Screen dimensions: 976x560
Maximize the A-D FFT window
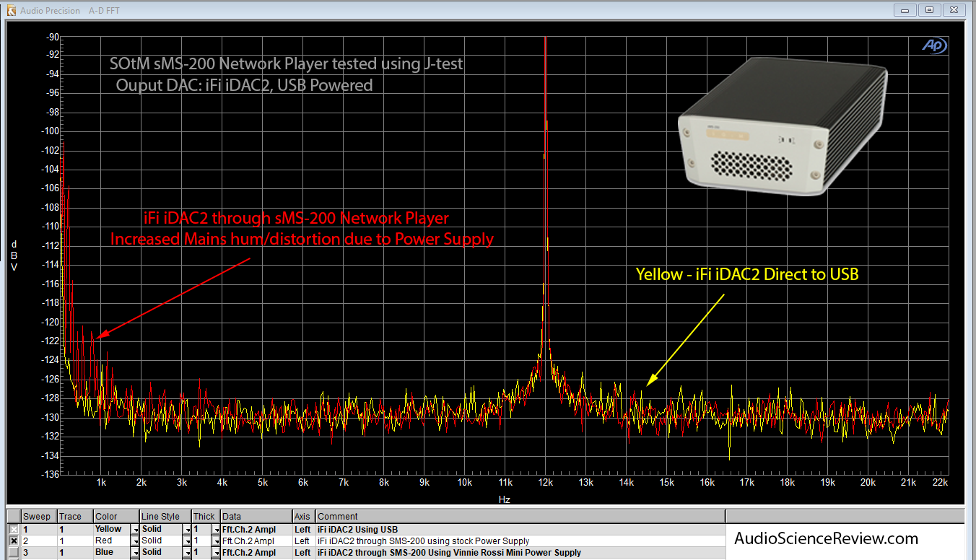tap(929, 10)
